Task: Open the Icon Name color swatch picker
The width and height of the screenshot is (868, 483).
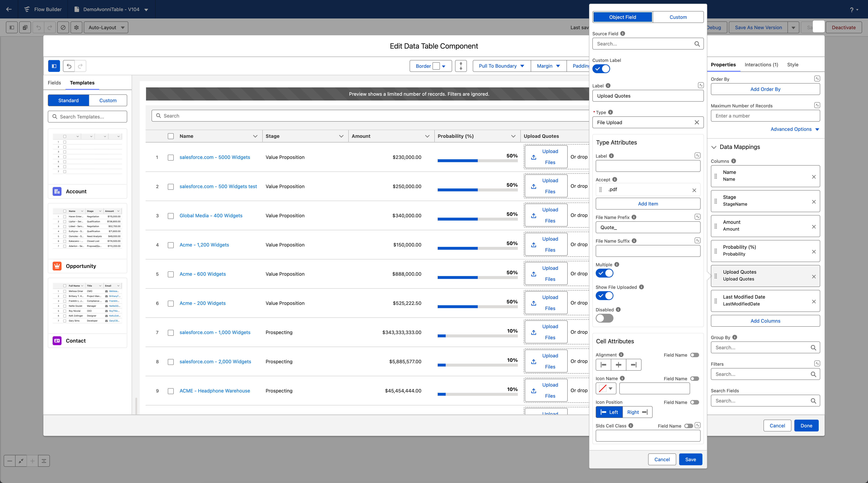Action: (606, 389)
